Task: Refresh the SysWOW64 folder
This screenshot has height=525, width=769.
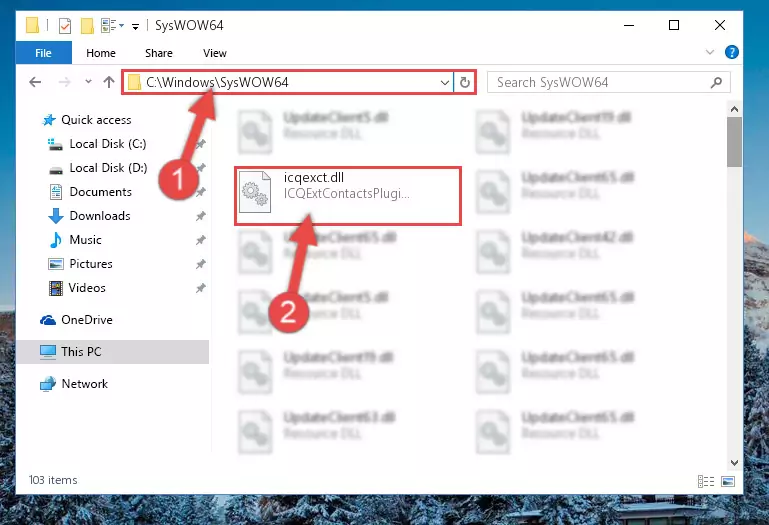Action: 464,82
